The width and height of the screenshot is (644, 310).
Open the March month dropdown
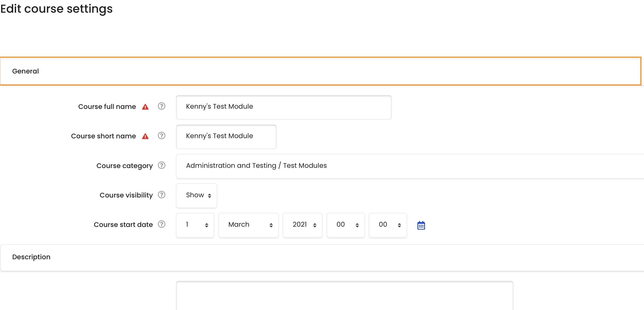click(x=248, y=225)
